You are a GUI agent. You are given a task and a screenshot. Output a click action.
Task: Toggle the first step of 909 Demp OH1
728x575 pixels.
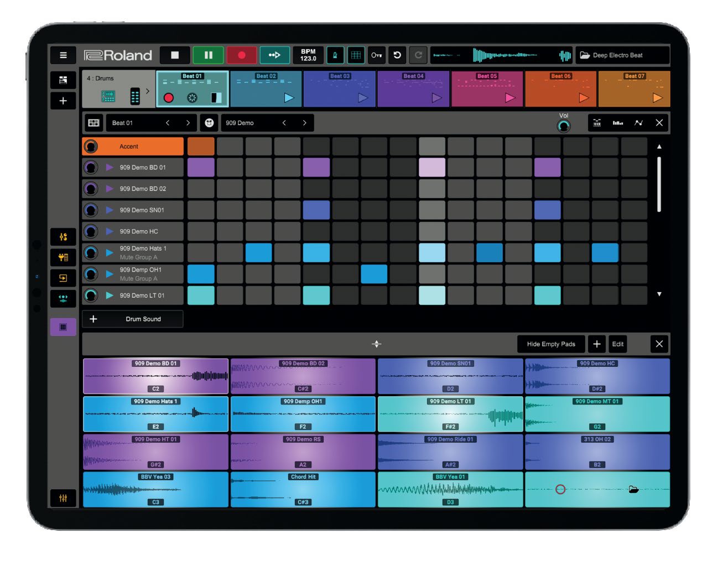point(201,274)
